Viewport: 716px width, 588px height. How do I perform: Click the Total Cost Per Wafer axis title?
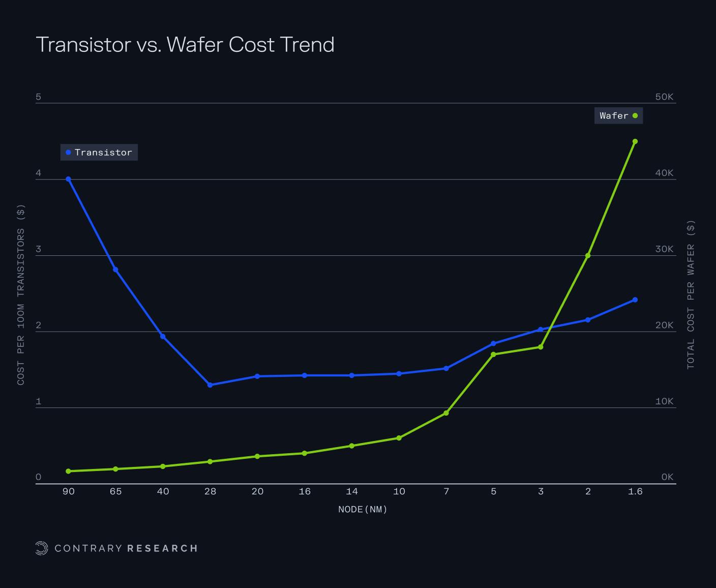690,295
